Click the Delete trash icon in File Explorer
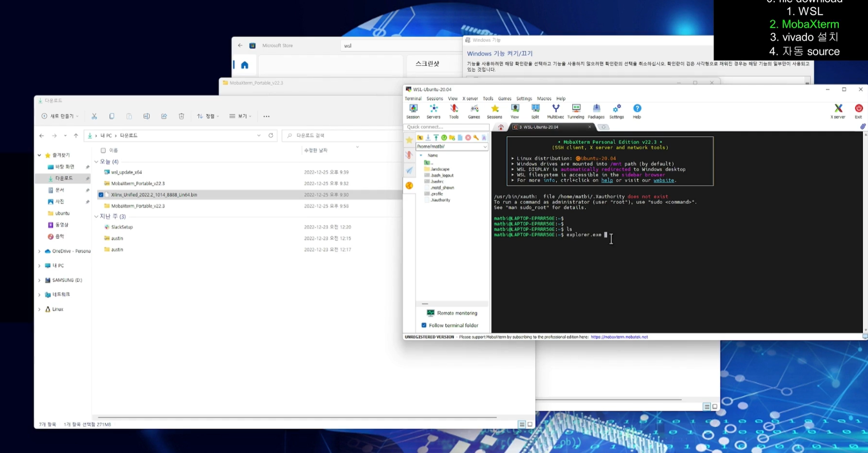868x453 pixels. 181,116
